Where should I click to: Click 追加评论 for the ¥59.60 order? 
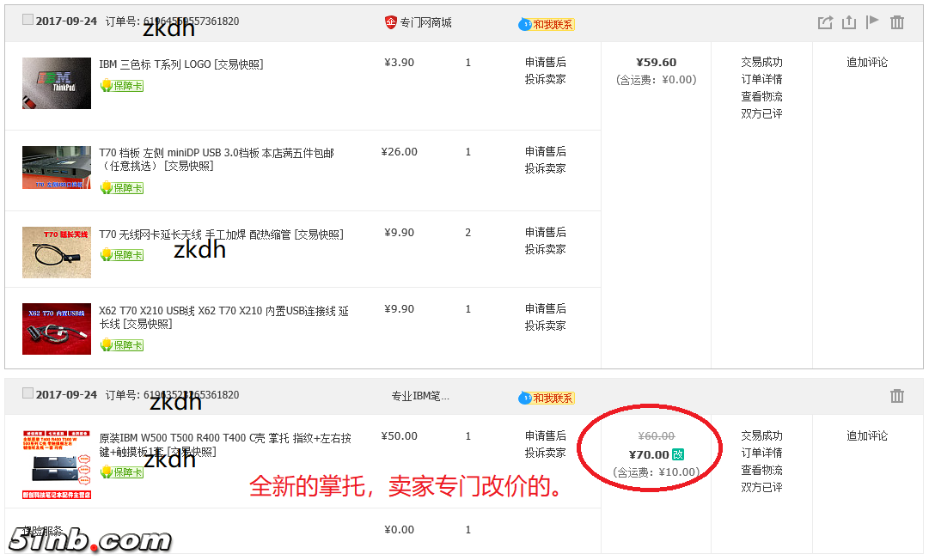(867, 62)
